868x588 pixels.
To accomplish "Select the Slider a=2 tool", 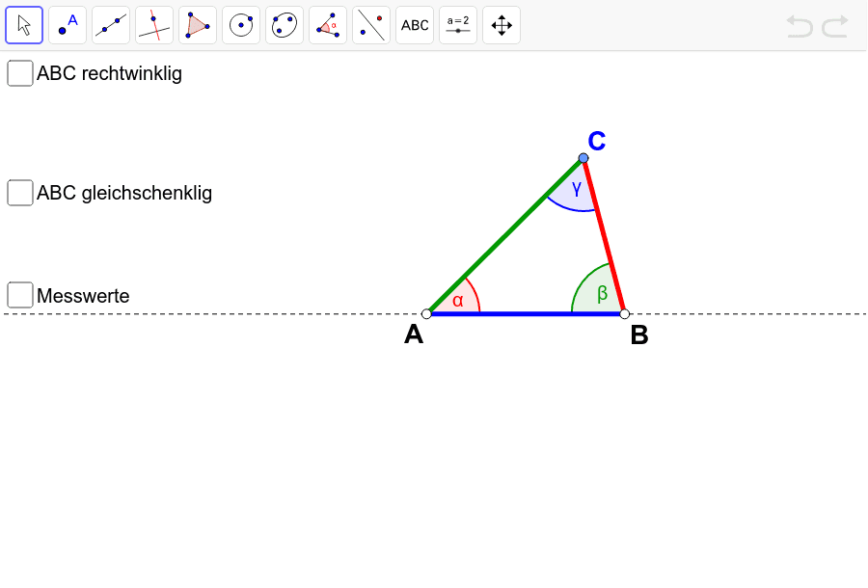I will coord(458,25).
